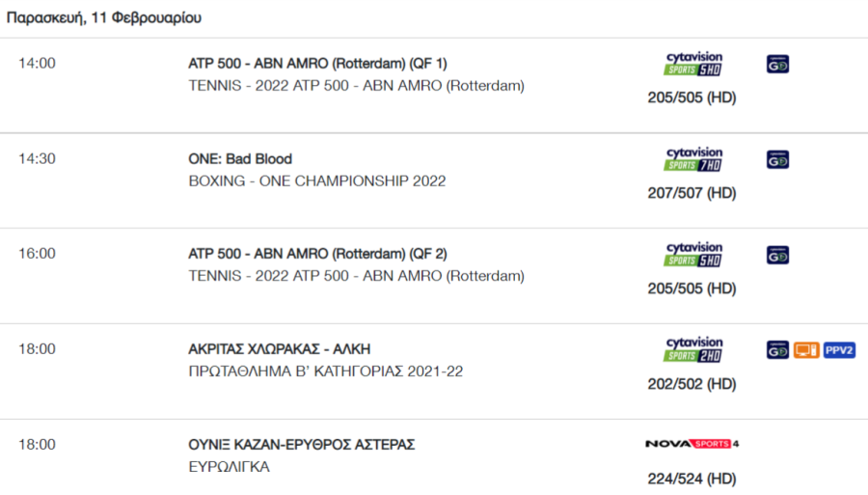Image resolution: width=868 pixels, height=495 pixels.
Task: Open ONE: Bad Blood event title
Action: [240, 159]
